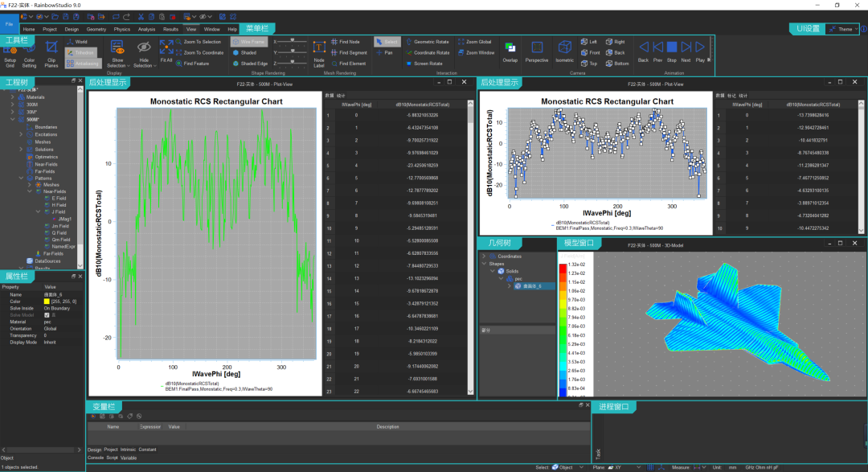This screenshot has width=868, height=472.
Task: Open the Geometry menu tab
Action: click(96, 30)
